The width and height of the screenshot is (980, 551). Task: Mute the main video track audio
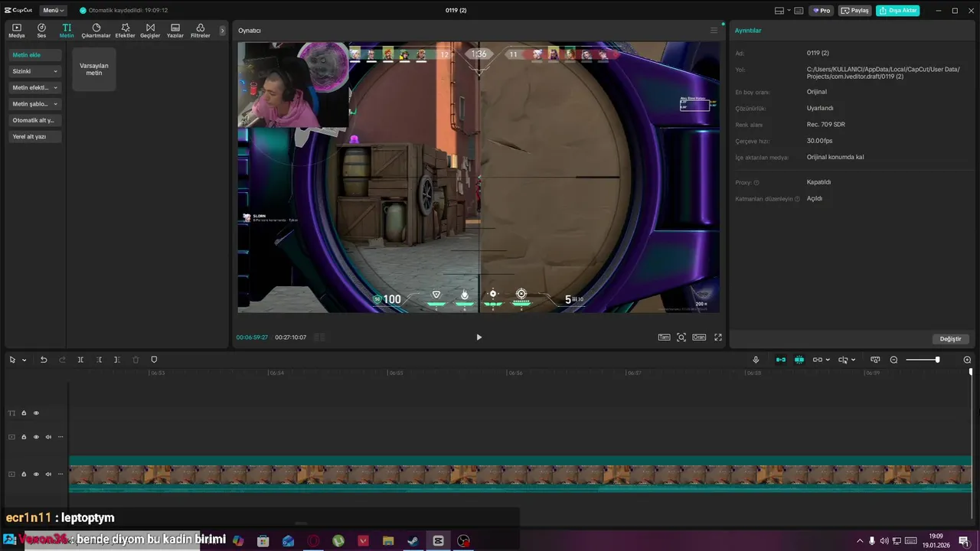tap(48, 474)
